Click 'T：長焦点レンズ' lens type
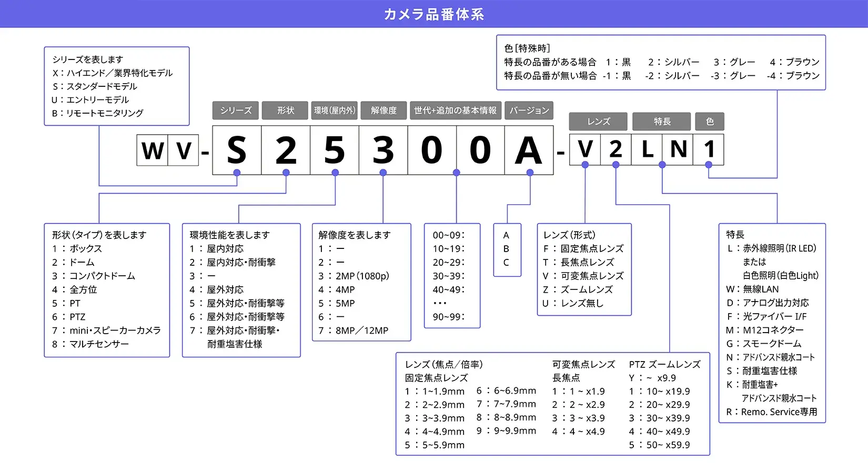The height and width of the screenshot is (471, 868). tap(579, 262)
